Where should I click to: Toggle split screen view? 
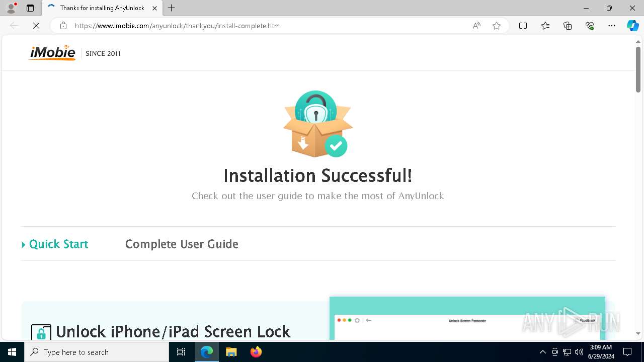(523, 26)
